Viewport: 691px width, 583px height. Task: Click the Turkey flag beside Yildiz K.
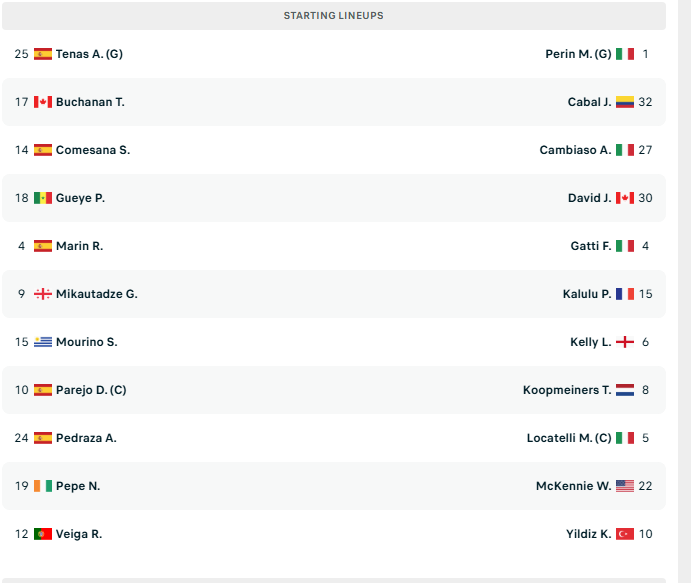625,534
